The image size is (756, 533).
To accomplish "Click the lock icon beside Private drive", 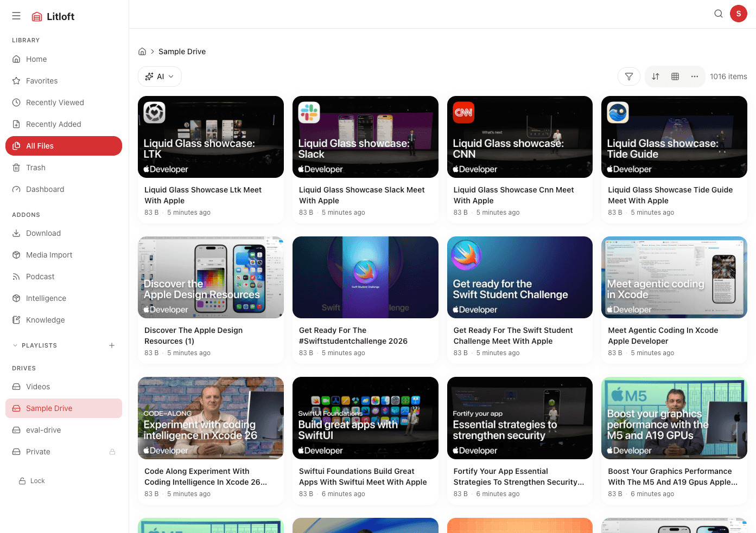I will coord(112,452).
